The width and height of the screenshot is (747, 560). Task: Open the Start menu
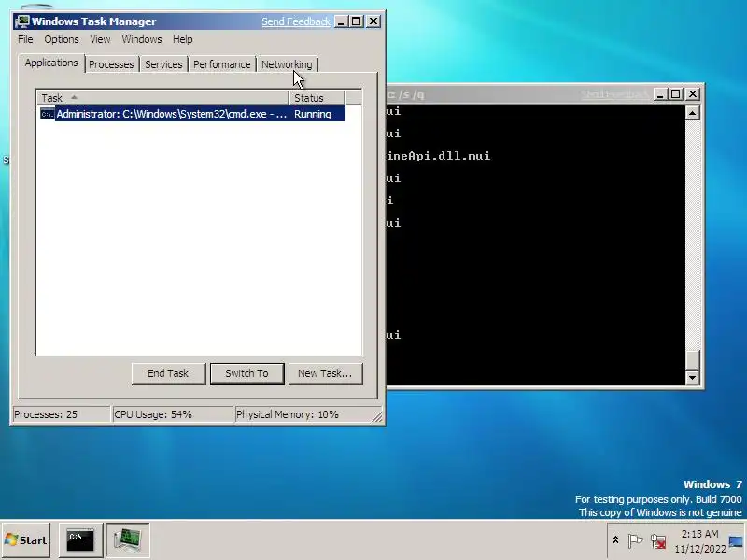click(26, 540)
